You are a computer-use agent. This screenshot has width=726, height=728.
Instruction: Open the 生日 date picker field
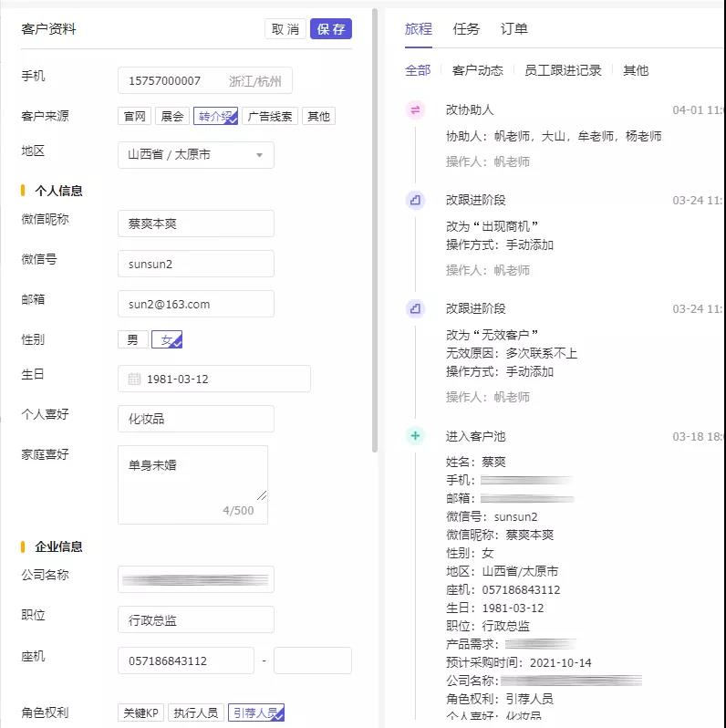[214, 379]
